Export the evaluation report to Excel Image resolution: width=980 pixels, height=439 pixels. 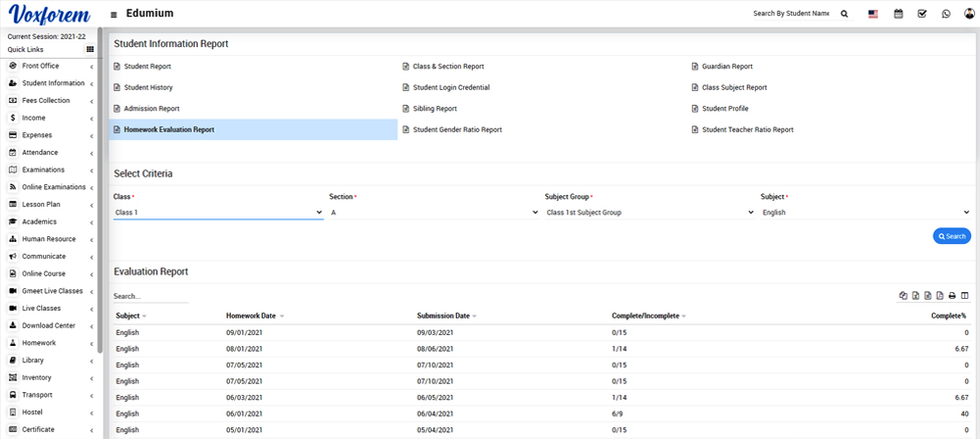click(915, 296)
